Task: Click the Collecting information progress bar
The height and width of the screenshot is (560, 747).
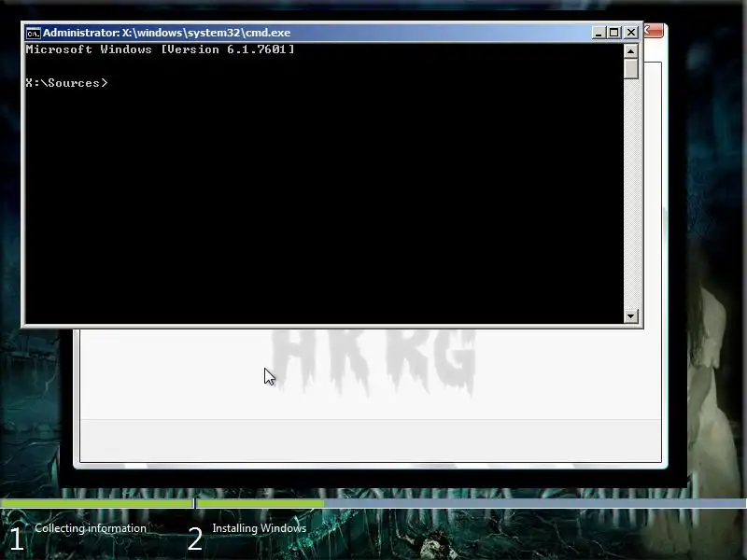Action: (x=97, y=503)
